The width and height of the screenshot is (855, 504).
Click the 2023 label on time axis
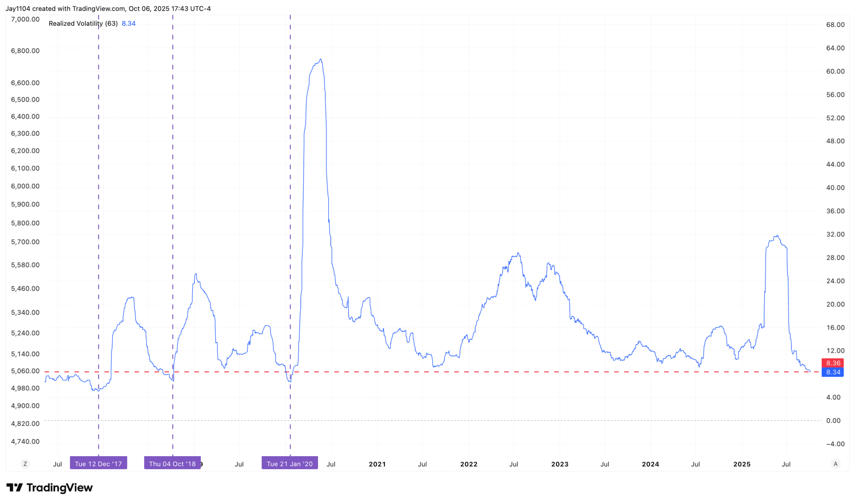560,464
